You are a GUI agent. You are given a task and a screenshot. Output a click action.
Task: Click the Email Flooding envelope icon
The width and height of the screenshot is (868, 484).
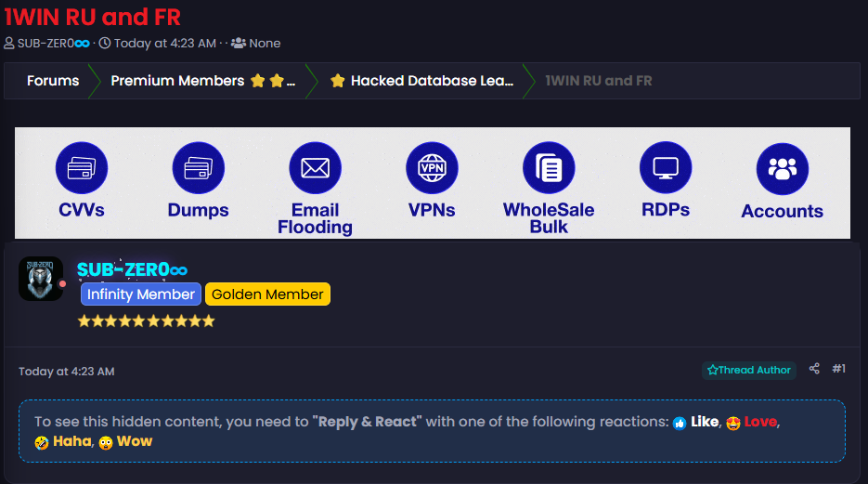click(x=315, y=168)
